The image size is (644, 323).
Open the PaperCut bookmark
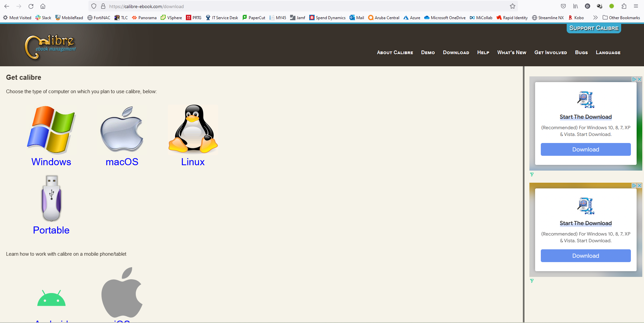coord(254,17)
